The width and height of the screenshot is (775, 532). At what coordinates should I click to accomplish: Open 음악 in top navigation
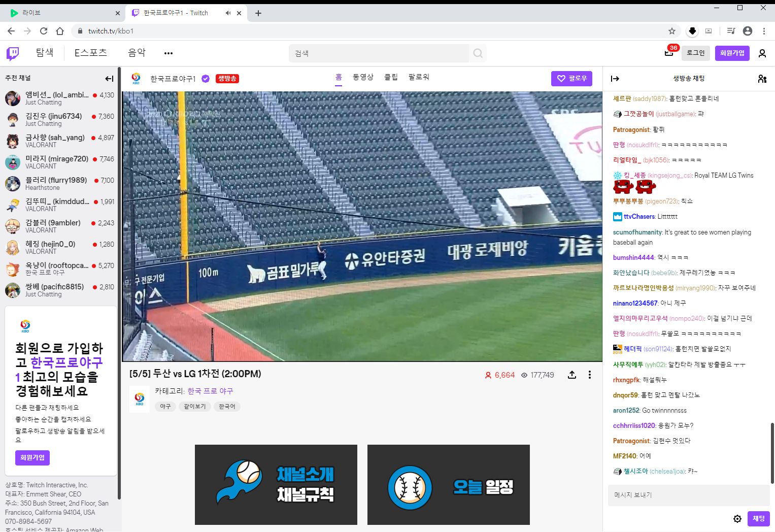(x=137, y=52)
